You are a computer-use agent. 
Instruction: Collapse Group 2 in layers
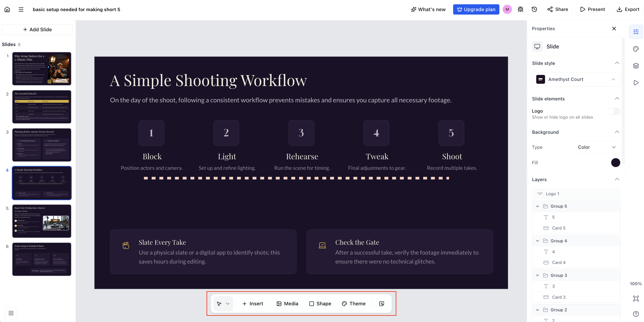pyautogui.click(x=538, y=310)
